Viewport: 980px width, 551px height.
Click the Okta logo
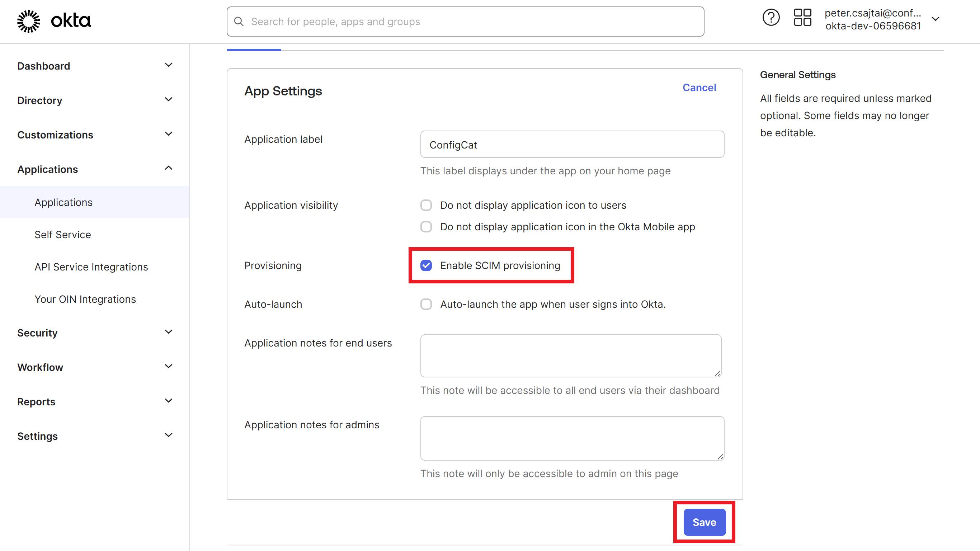tap(53, 21)
